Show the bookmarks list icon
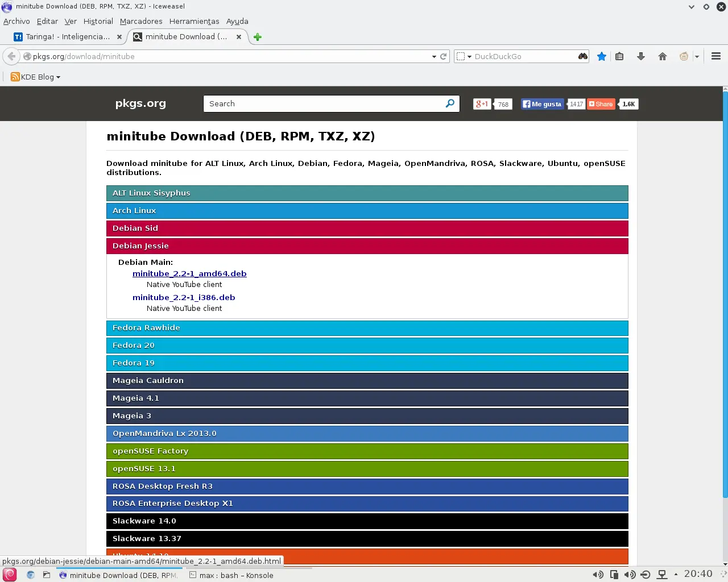This screenshot has height=582, width=728. click(619, 56)
